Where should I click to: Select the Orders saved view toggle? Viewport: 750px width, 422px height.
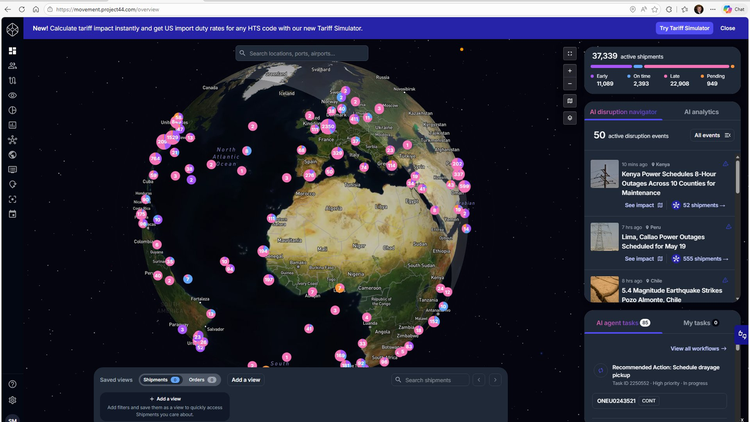coord(201,380)
